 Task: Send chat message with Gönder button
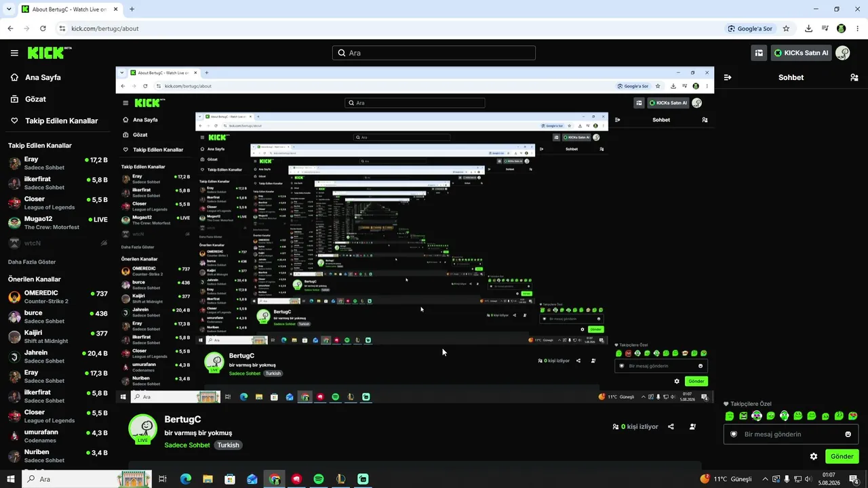[x=842, y=457]
